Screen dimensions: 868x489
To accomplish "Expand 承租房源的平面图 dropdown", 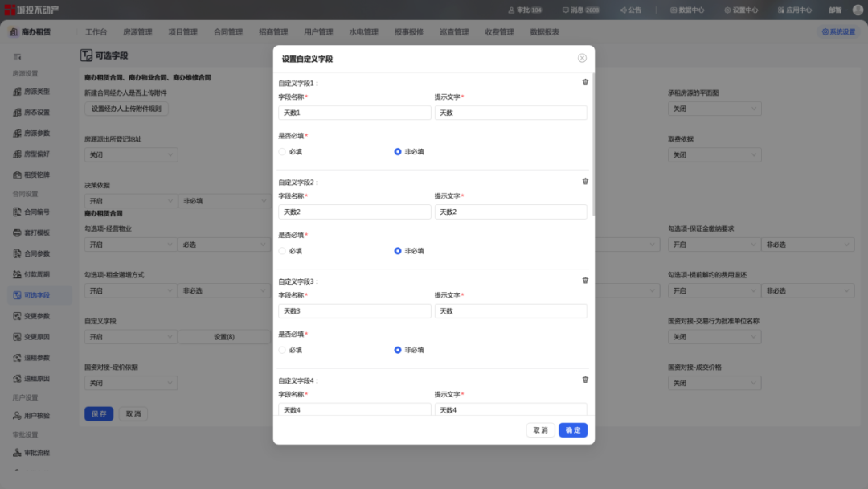I will (714, 109).
